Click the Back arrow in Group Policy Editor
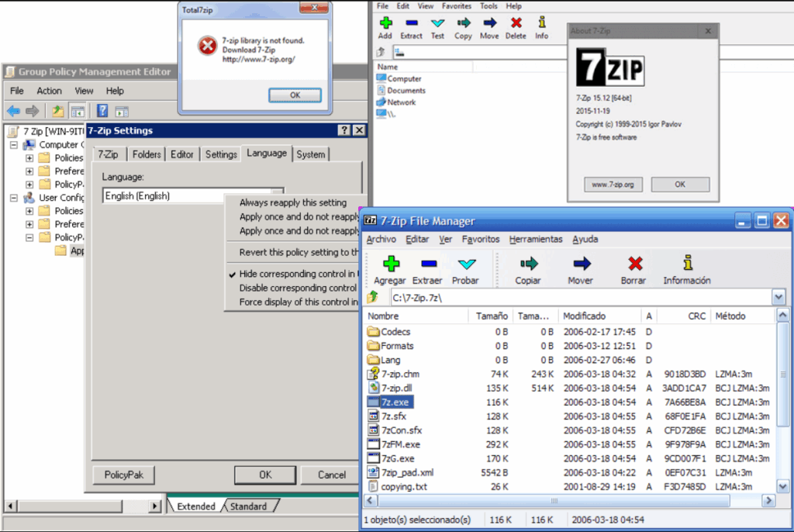 (14, 110)
